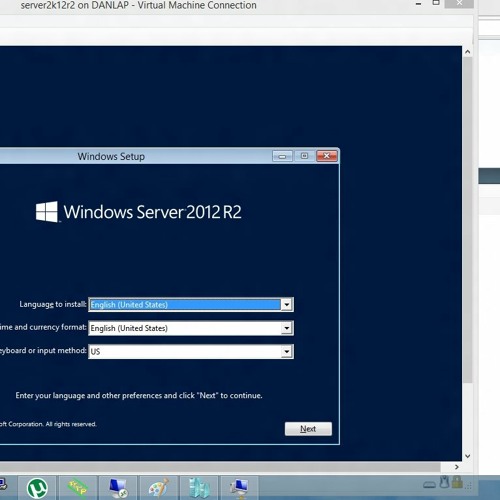This screenshot has height=500, width=500.
Task: Click the vertical scrollbar up arrow
Action: pos(467,52)
